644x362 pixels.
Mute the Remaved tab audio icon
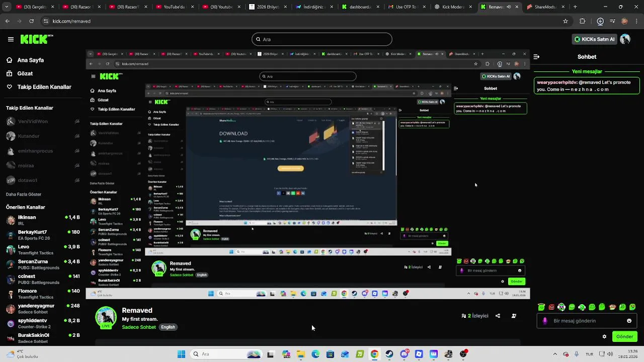pyautogui.click(x=509, y=7)
